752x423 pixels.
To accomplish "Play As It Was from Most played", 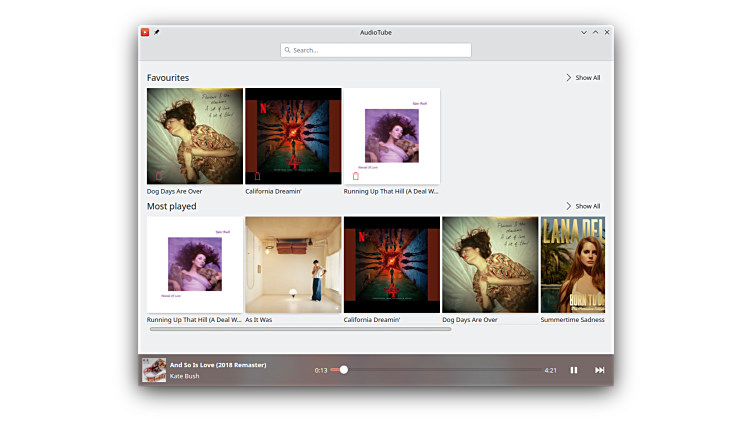I will pos(293,264).
